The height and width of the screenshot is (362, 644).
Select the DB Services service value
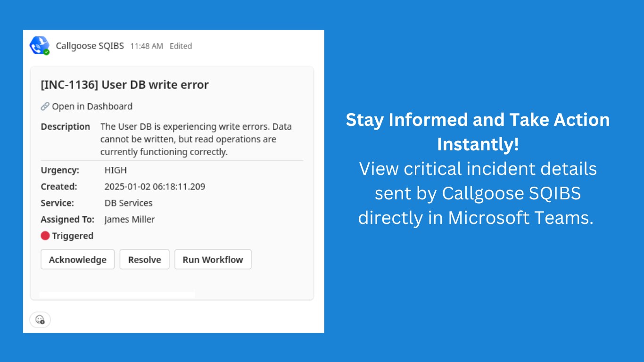pyautogui.click(x=128, y=203)
